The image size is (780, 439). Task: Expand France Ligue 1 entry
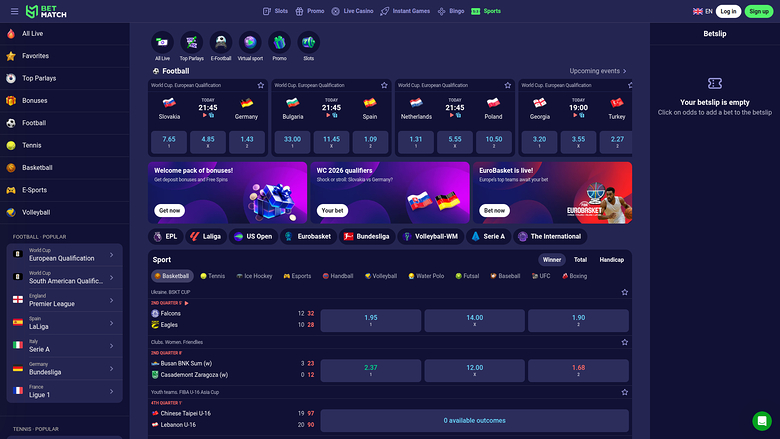point(65,391)
